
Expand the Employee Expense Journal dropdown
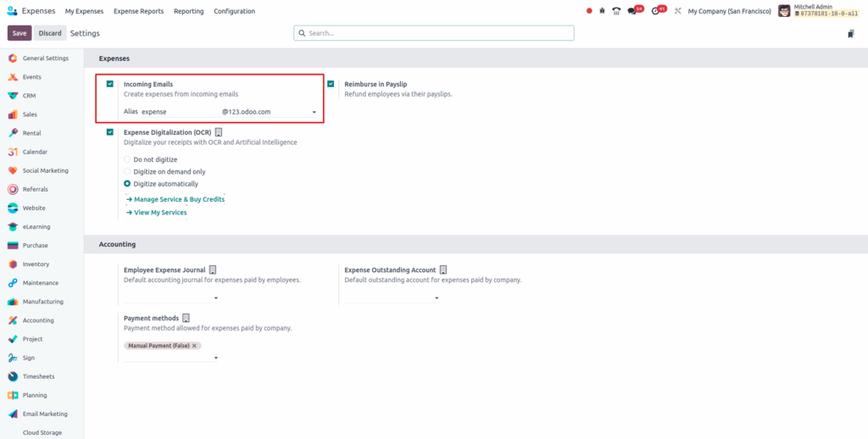click(x=215, y=298)
